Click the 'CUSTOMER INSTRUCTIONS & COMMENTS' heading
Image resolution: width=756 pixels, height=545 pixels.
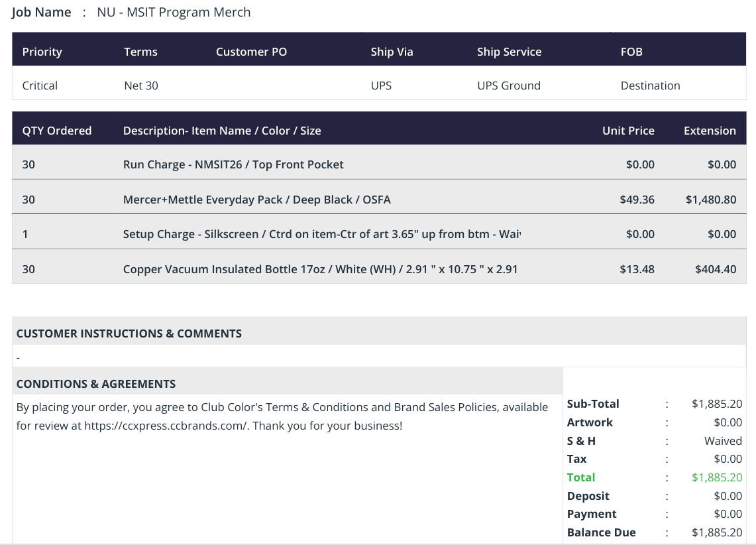pos(129,333)
